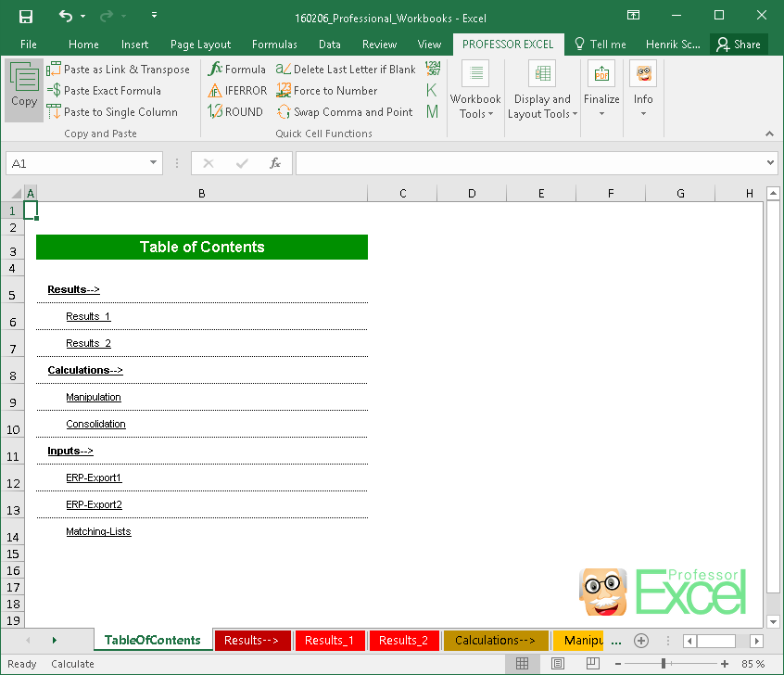
Task: Apply the ROUND function icon
Action: click(x=215, y=111)
